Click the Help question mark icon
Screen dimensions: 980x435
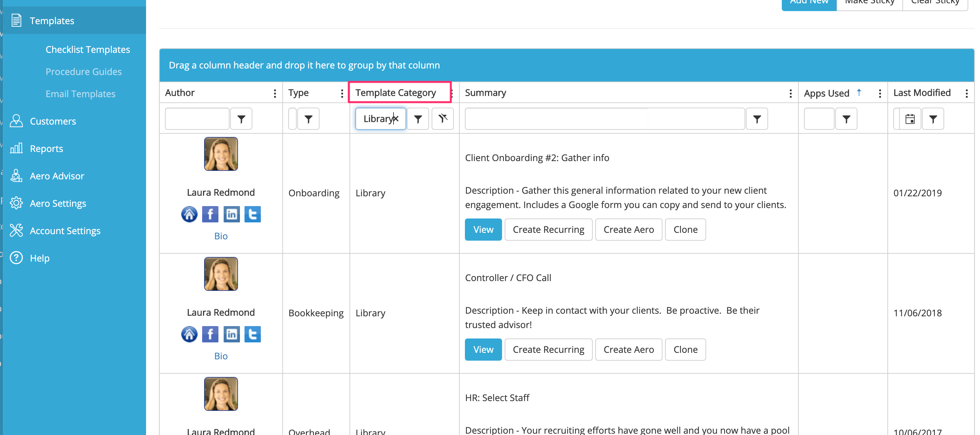pyautogui.click(x=16, y=258)
